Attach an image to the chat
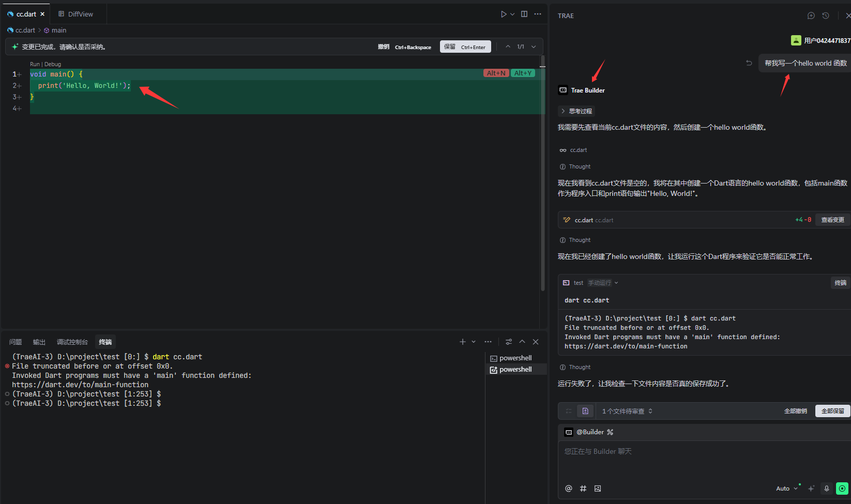The image size is (851, 504). pyautogui.click(x=598, y=488)
